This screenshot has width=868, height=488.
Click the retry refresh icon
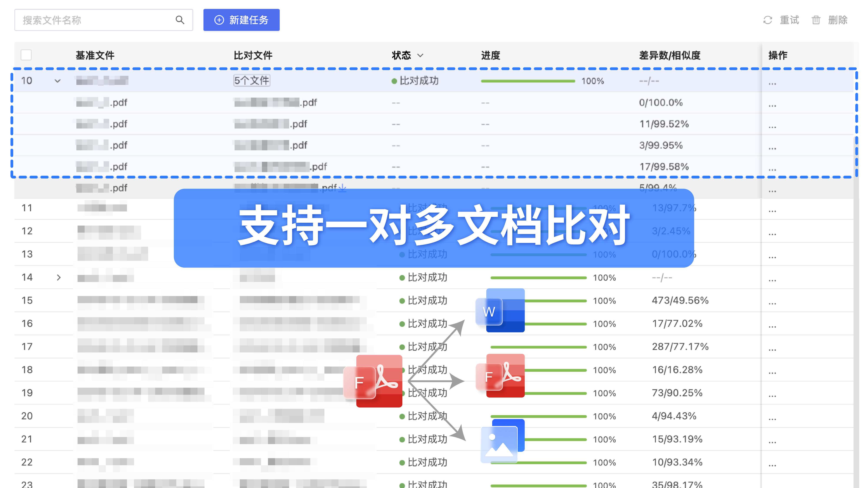pyautogui.click(x=767, y=20)
